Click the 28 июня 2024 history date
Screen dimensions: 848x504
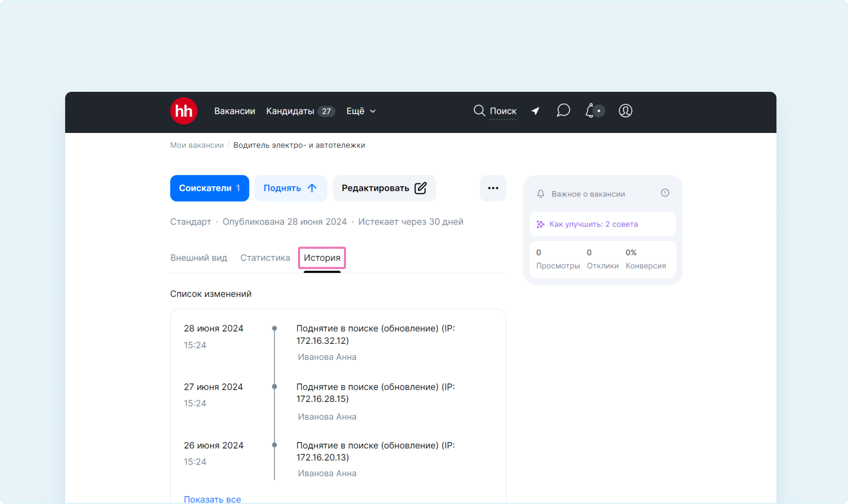point(214,328)
